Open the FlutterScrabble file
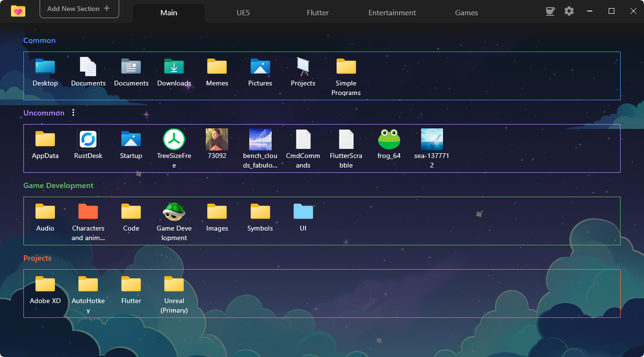The width and height of the screenshot is (644, 357). pos(346,149)
